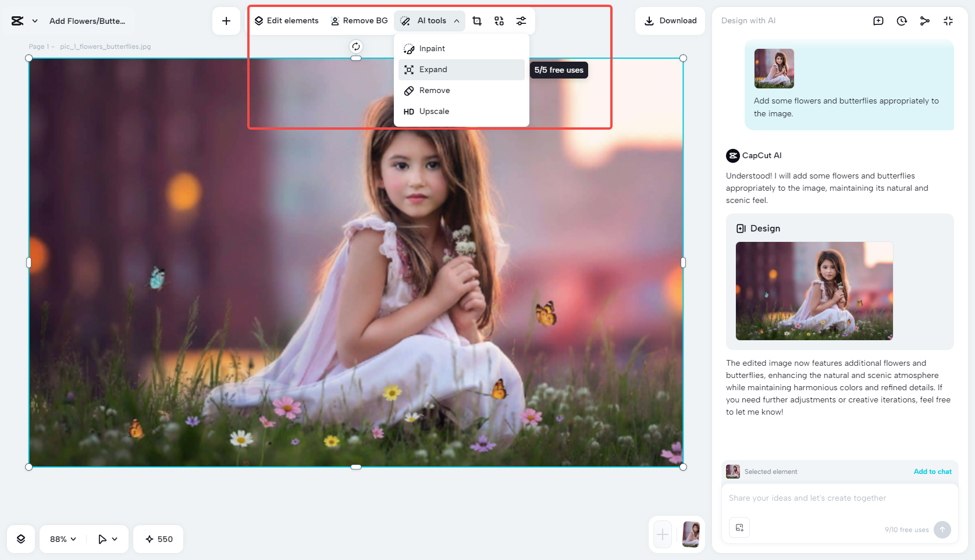This screenshot has width=975, height=560.
Task: Select Inpaint from the AI tools menu
Action: (432, 48)
